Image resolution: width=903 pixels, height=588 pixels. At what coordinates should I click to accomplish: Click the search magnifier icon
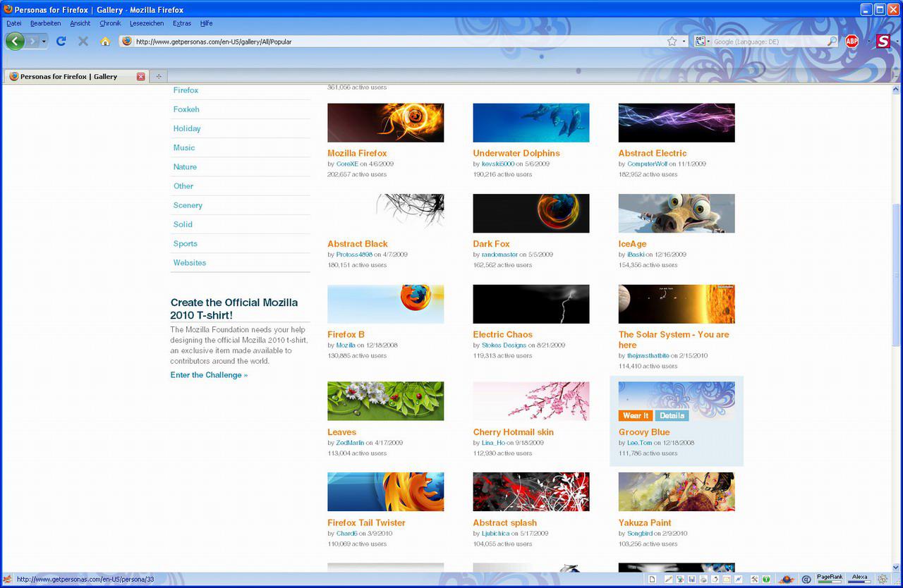coord(832,42)
